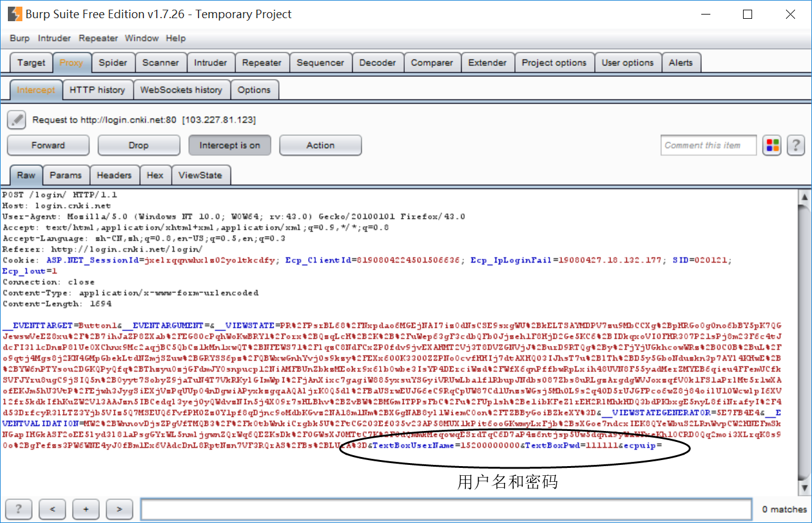Click the Drop button
The image size is (812, 523).
[x=139, y=145]
